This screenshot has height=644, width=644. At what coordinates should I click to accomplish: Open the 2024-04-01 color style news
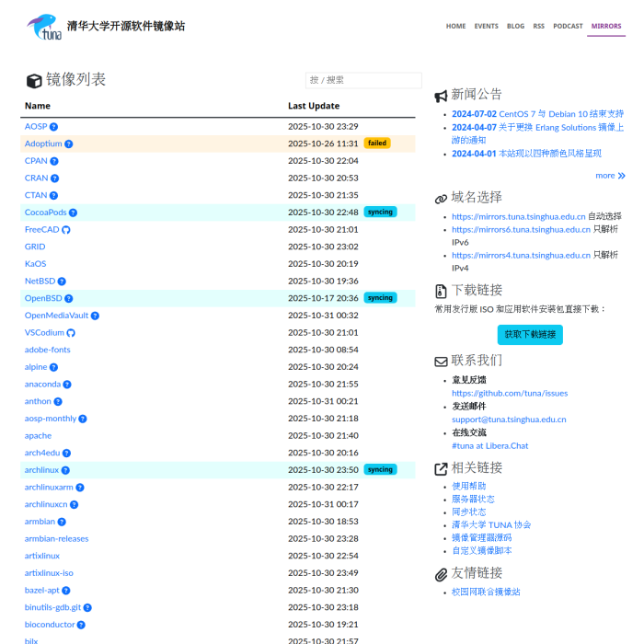pyautogui.click(x=526, y=154)
